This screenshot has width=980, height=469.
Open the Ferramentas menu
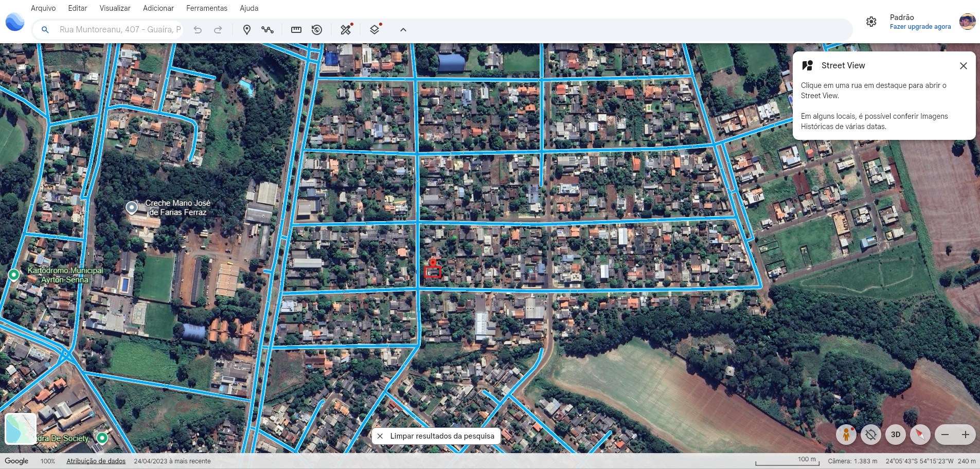pos(206,8)
